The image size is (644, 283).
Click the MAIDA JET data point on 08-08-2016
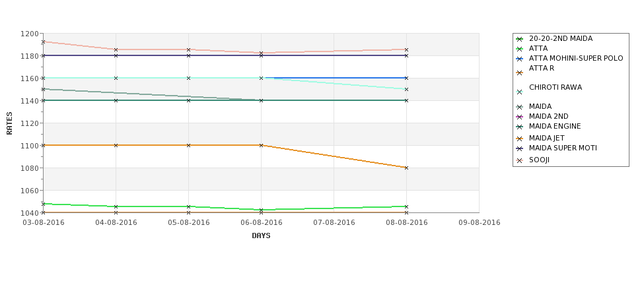406,168
